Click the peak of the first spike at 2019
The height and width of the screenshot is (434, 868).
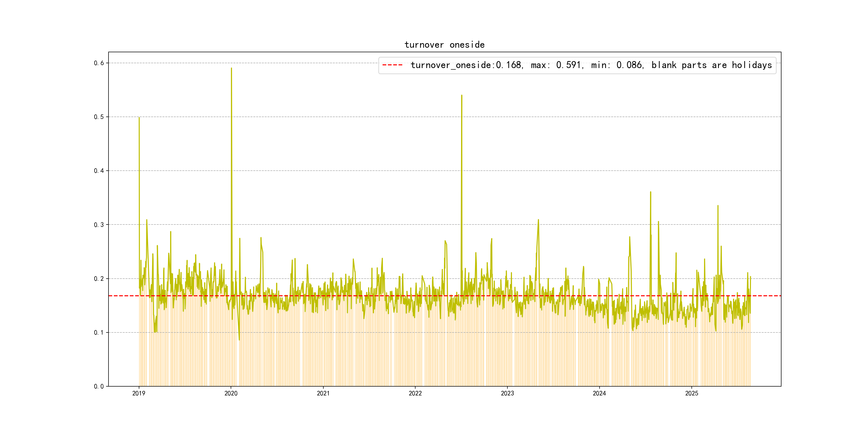click(139, 118)
